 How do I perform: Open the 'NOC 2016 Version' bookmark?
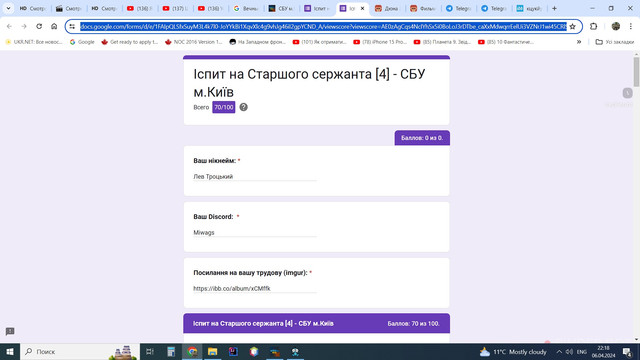194,42
